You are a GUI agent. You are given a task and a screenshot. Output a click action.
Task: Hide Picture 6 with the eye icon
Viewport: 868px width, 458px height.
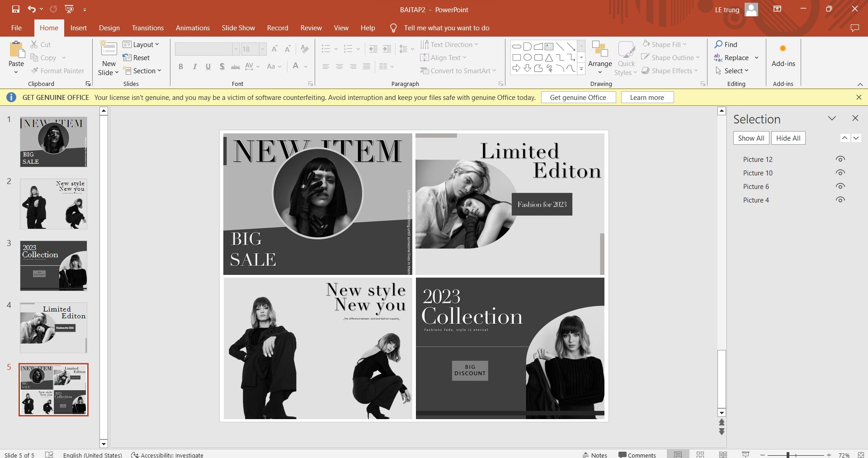[840, 186]
